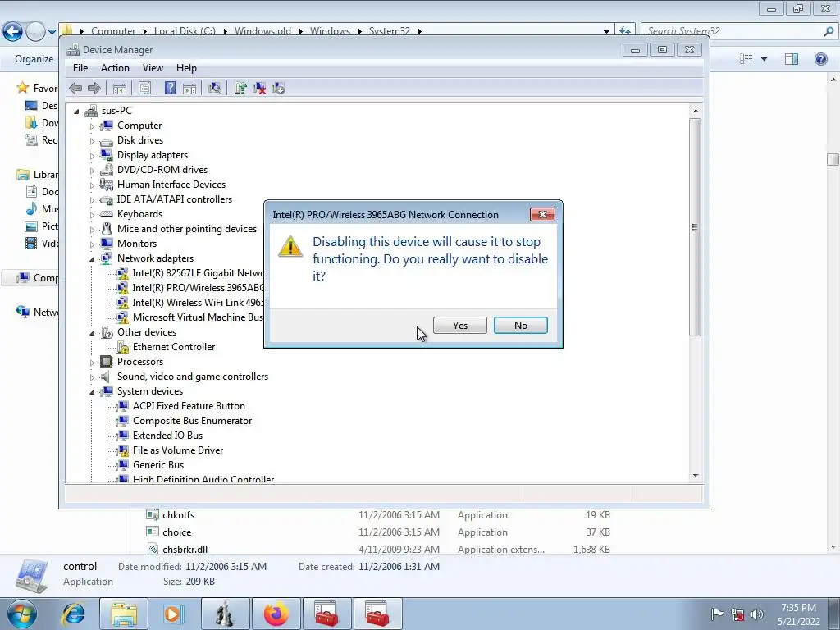Open Windows Media Player from the taskbar
Image resolution: width=840 pixels, height=630 pixels.
click(174, 614)
